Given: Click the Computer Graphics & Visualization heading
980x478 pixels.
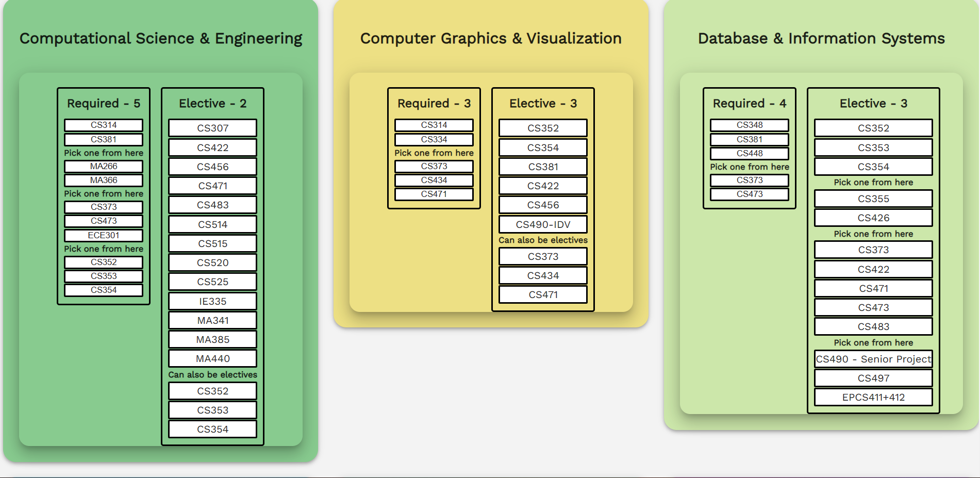Looking at the screenshot, I should click(491, 38).
